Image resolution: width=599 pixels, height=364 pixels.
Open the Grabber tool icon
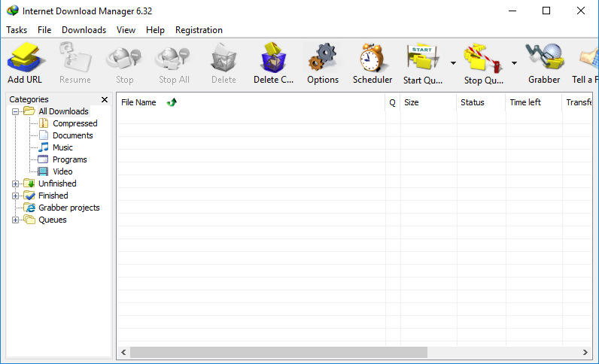tap(544, 57)
